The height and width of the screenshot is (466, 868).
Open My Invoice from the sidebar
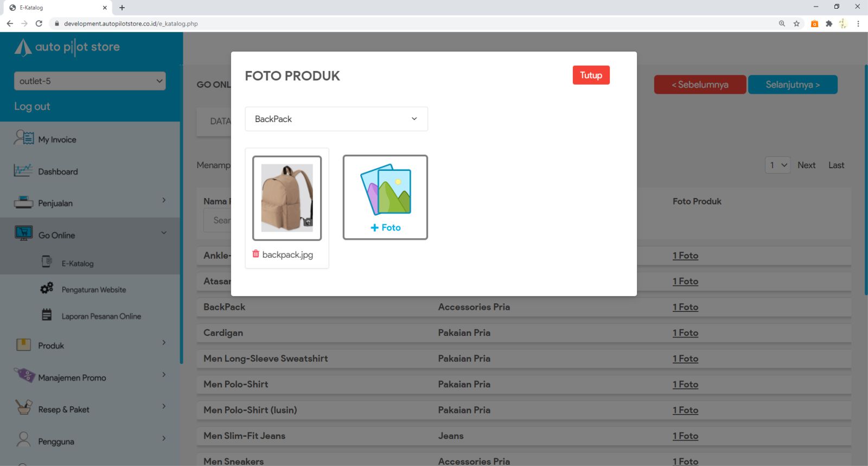coord(57,139)
